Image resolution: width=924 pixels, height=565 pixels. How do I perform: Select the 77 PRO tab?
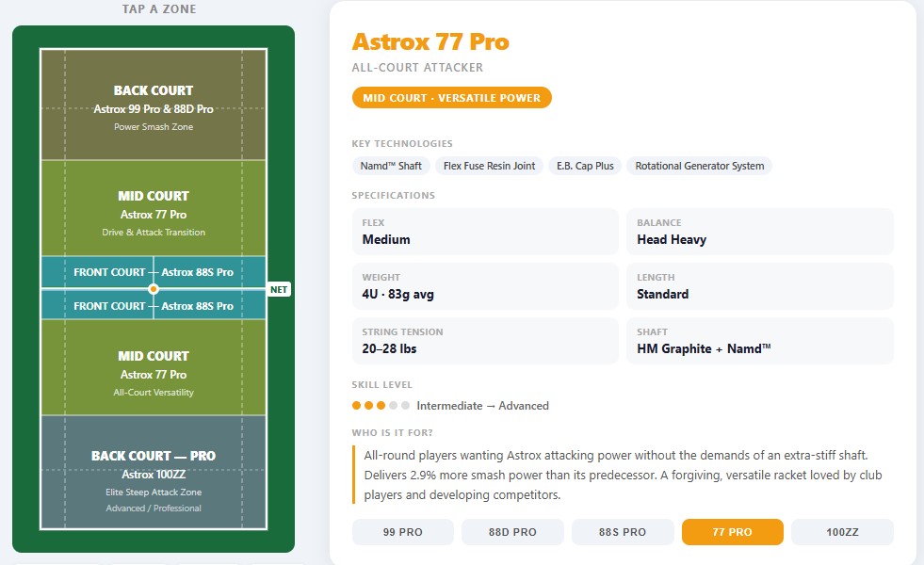(x=733, y=532)
